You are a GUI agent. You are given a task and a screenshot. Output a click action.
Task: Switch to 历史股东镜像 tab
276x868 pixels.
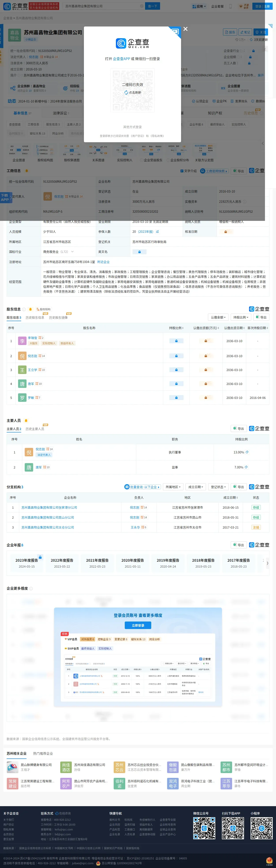tap(58, 317)
